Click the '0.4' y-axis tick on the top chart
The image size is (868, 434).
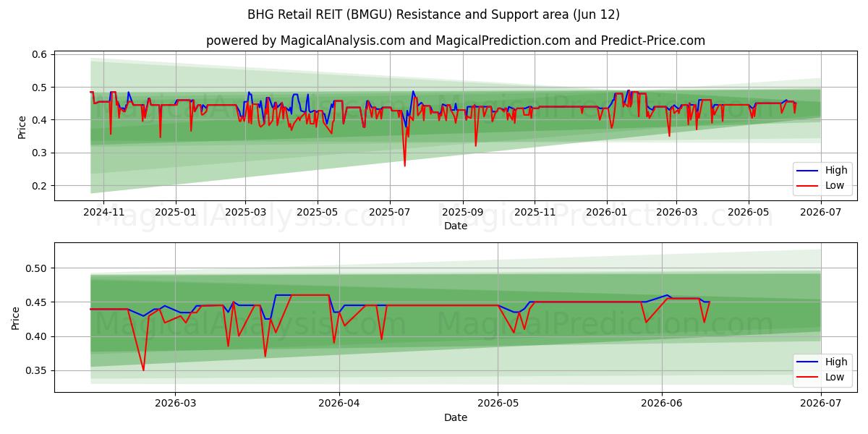tap(40, 120)
